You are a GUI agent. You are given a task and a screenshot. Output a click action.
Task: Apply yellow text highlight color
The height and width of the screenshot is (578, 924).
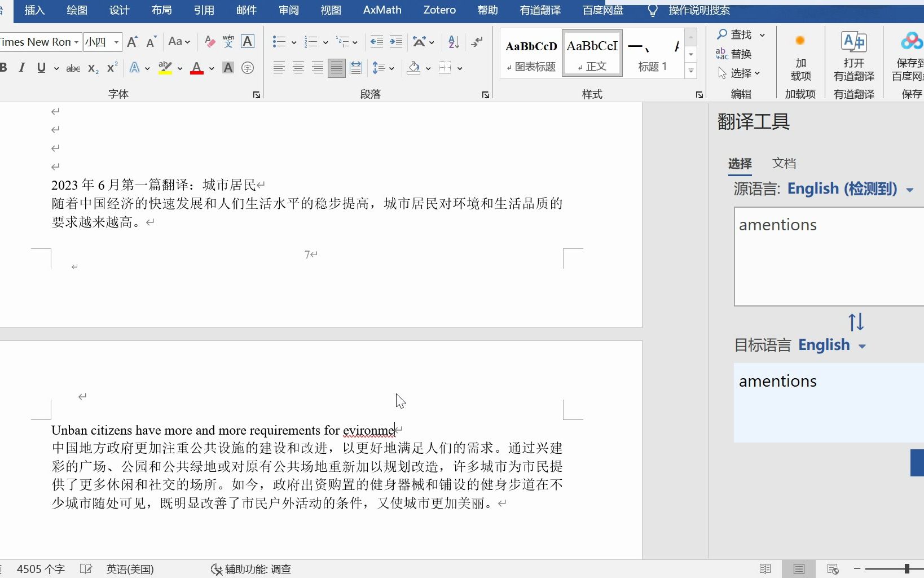(165, 68)
